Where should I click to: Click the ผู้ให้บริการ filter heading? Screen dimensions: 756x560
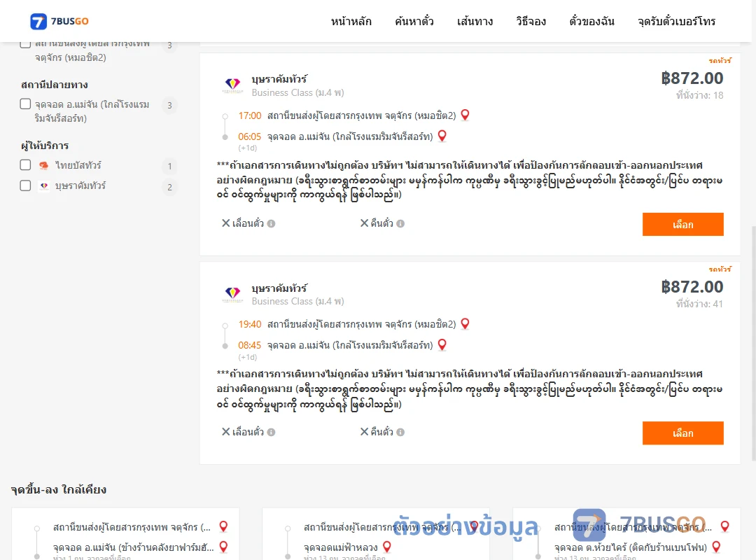(x=45, y=146)
